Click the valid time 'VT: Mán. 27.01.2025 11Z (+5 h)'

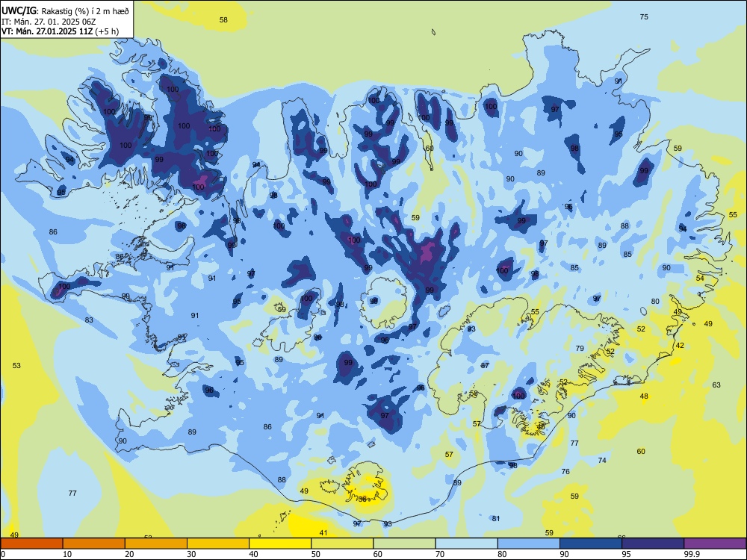[x=60, y=31]
